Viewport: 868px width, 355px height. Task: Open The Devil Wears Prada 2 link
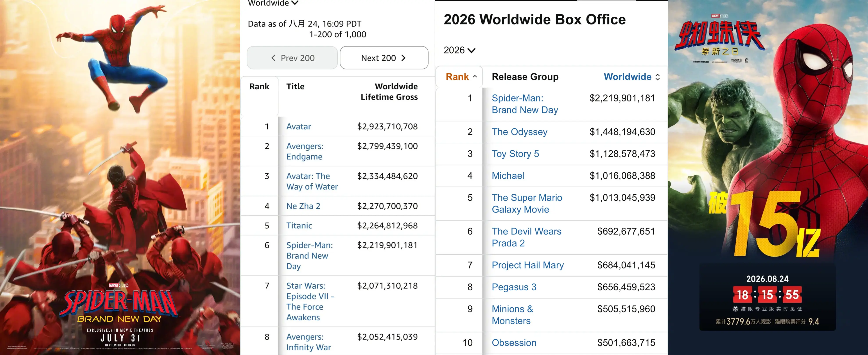pos(526,237)
